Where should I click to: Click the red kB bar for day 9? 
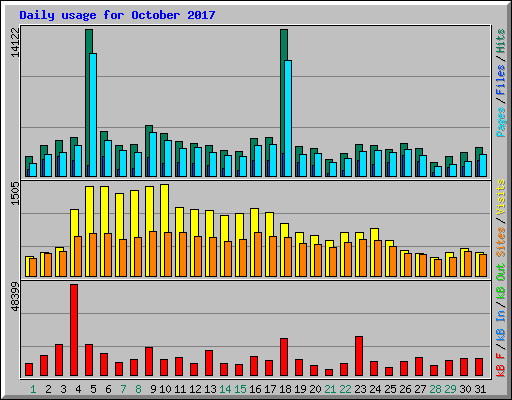pyautogui.click(x=149, y=361)
